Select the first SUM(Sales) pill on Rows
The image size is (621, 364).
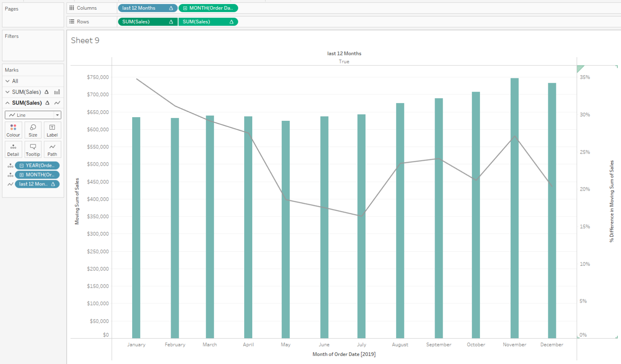pos(147,21)
